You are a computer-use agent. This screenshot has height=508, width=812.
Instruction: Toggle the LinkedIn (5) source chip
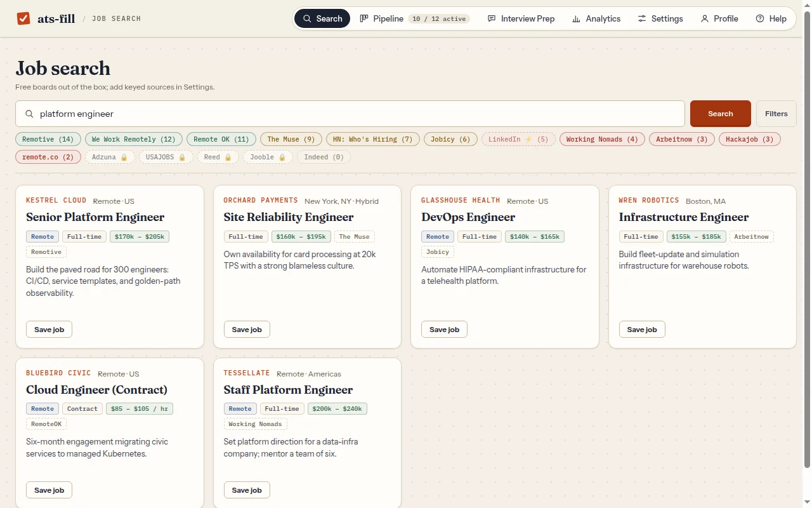(518, 139)
